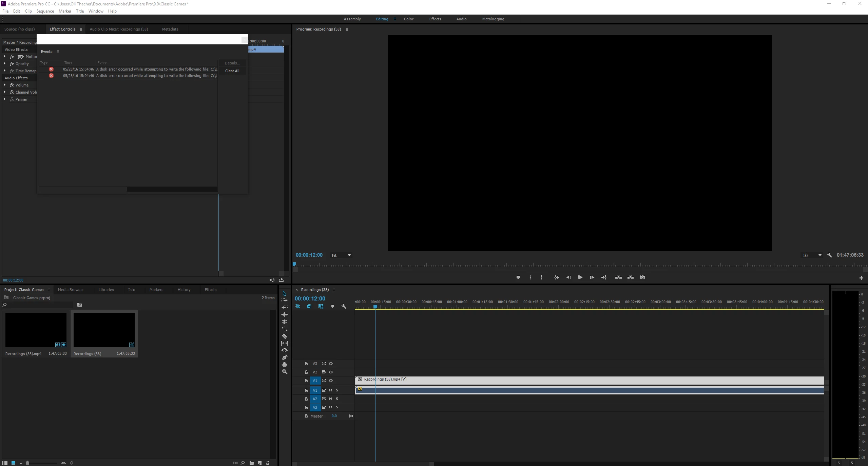Open the Fit zoom level dropdown
Viewport: 868px width, 466px height.
tap(341, 255)
